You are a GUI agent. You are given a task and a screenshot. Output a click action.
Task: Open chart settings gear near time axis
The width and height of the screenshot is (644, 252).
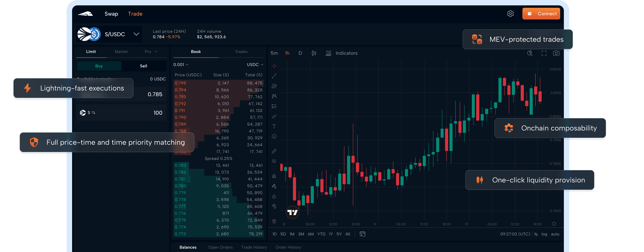pyautogui.click(x=554, y=224)
